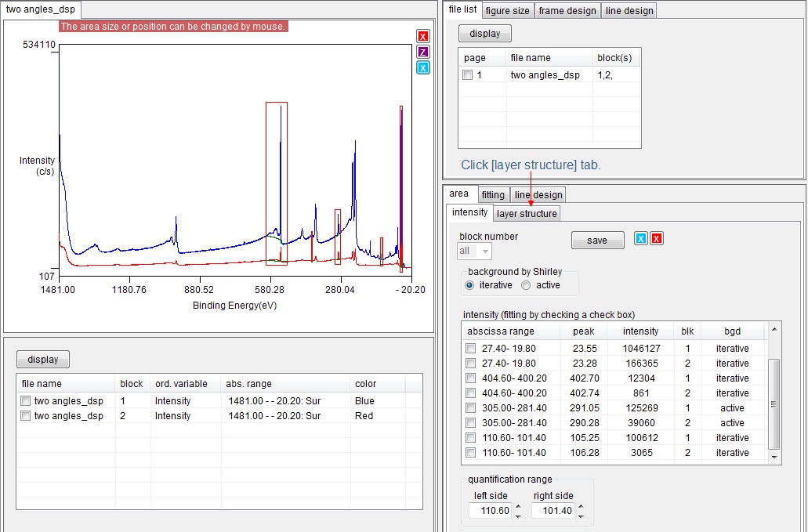Switch to the layer structure tab
The height and width of the screenshot is (532, 808).
[527, 213]
